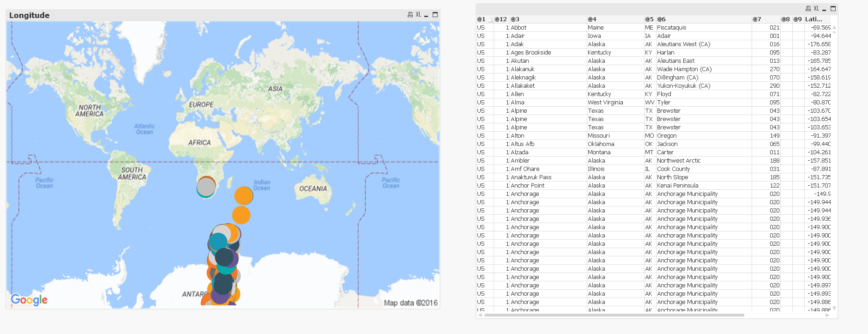Minimize the data table box
Screen dimensions: 868x334
[x=824, y=9]
